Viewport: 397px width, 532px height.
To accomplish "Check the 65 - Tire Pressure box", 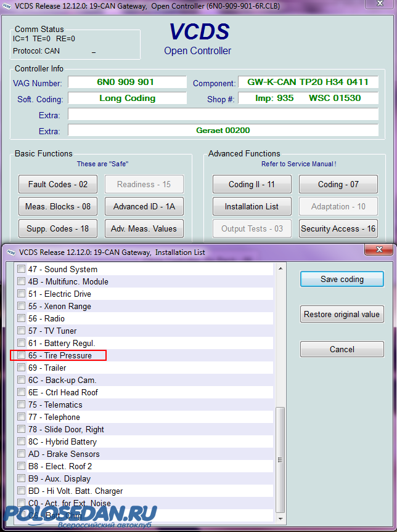I will pyautogui.click(x=22, y=355).
